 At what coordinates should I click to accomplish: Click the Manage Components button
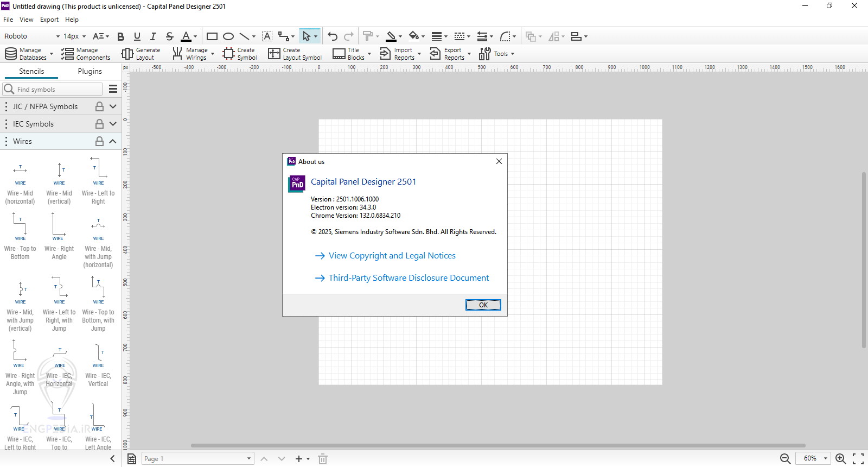click(x=86, y=54)
